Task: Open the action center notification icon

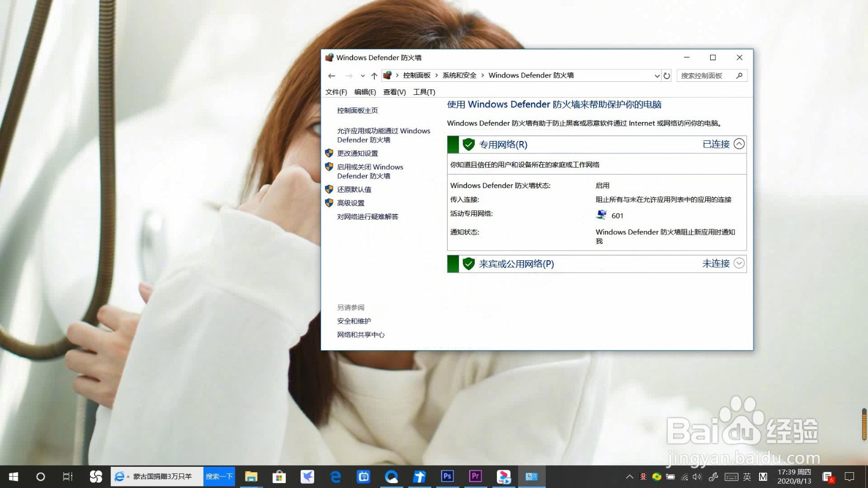Action: (x=850, y=477)
